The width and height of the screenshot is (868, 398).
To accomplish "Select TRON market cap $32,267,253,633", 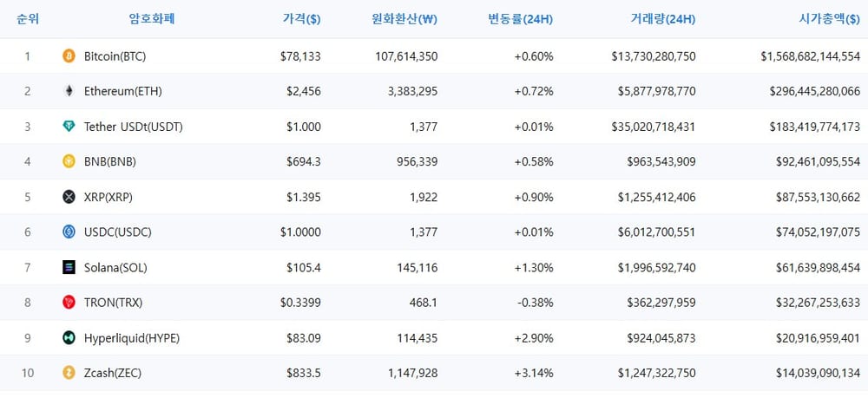I will click(818, 303).
